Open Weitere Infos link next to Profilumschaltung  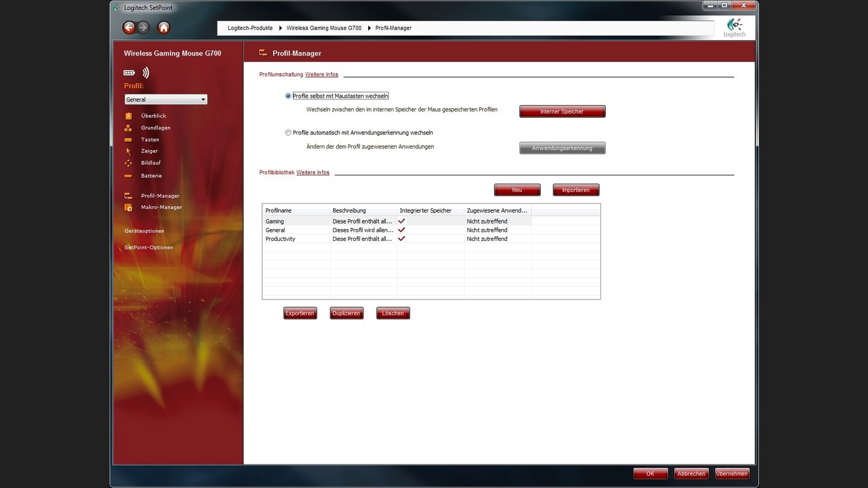click(x=322, y=75)
